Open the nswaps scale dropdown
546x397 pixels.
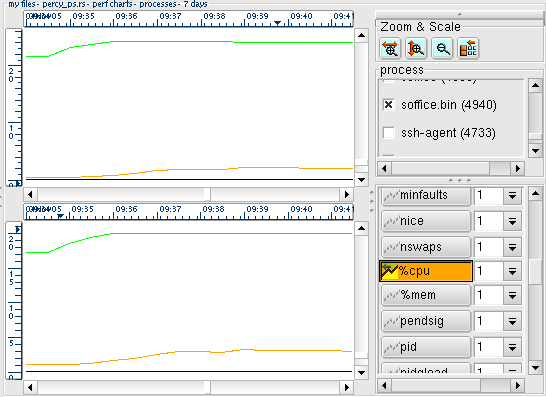[x=512, y=247]
